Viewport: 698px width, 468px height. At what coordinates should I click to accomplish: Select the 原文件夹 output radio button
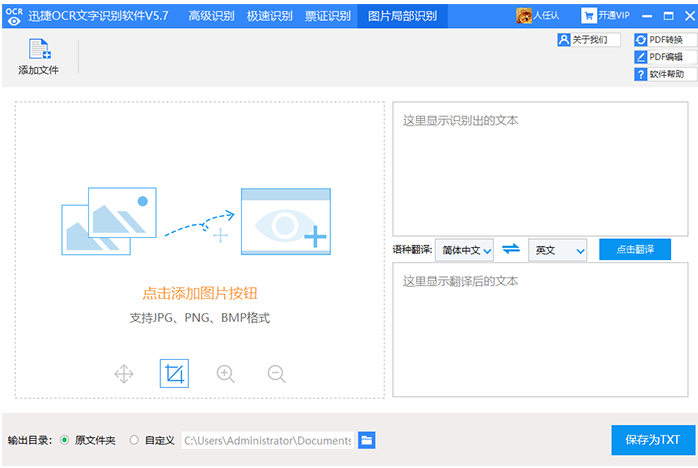tap(65, 440)
